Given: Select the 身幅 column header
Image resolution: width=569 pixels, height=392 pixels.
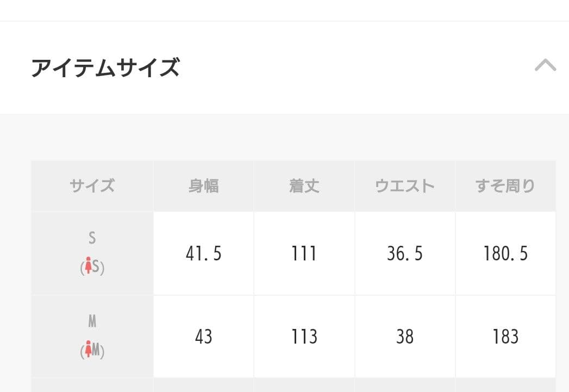Looking at the screenshot, I should (203, 185).
